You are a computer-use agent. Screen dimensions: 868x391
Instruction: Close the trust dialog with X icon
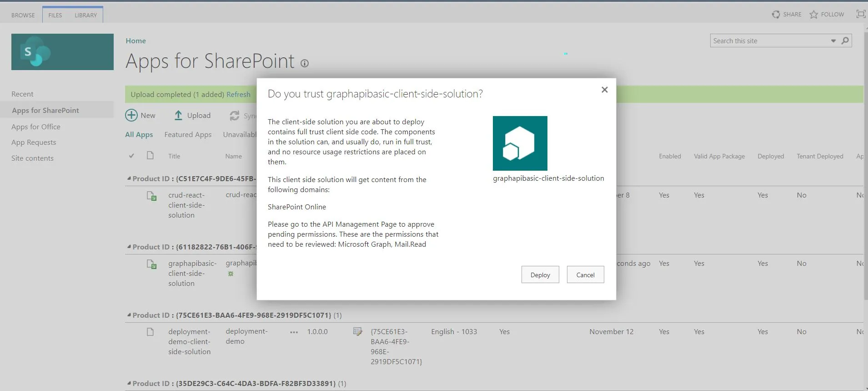(x=604, y=90)
